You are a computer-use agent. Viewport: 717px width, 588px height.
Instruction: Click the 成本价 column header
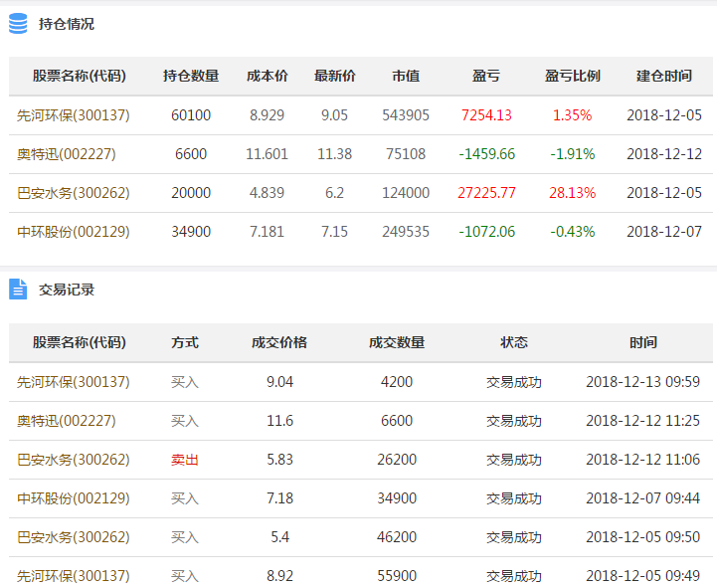click(x=268, y=76)
